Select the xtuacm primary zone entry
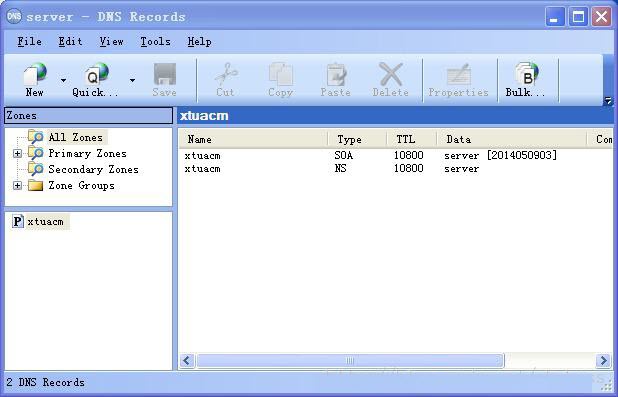This screenshot has height=397, width=618. (45, 222)
